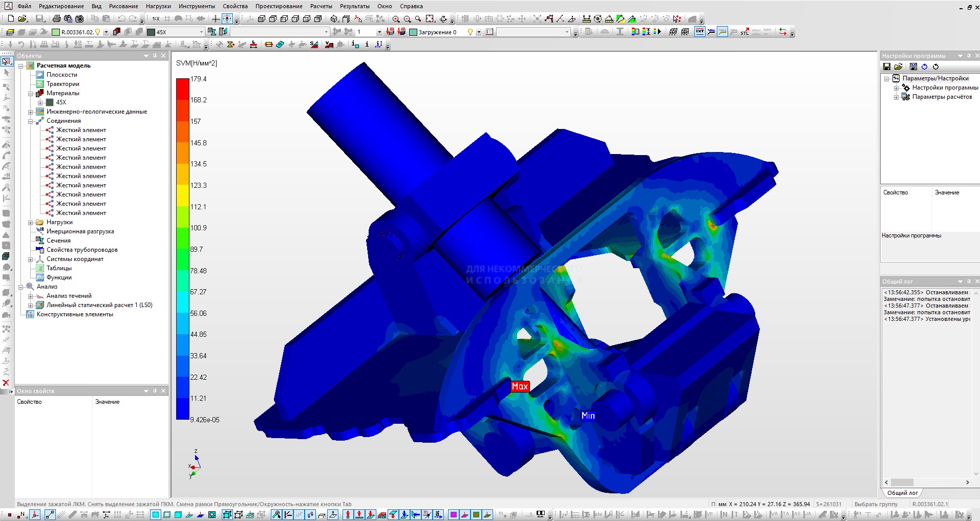Click the Open file folder icon
The image size is (980, 521).
click(22, 19)
